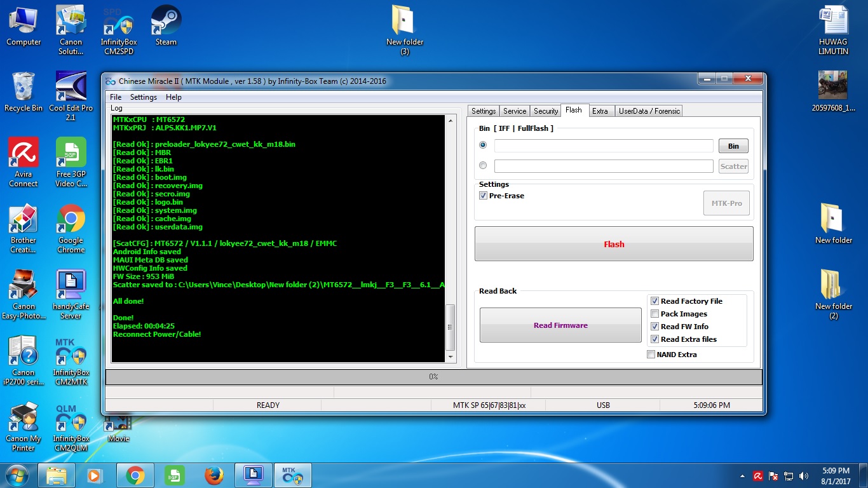Click the "Reconnect Power/Cable!" log line
Viewport: 868px width, 488px height.
pyautogui.click(x=157, y=334)
